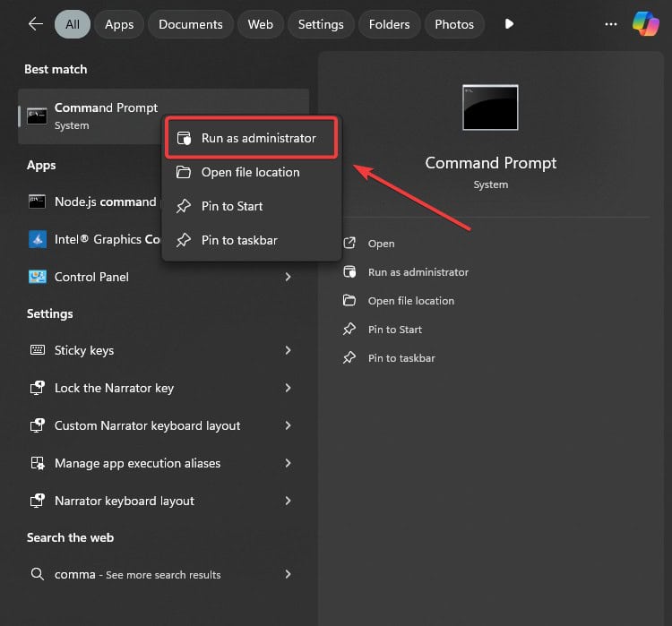Click Open in the details pane
The image size is (672, 626).
[381, 244]
